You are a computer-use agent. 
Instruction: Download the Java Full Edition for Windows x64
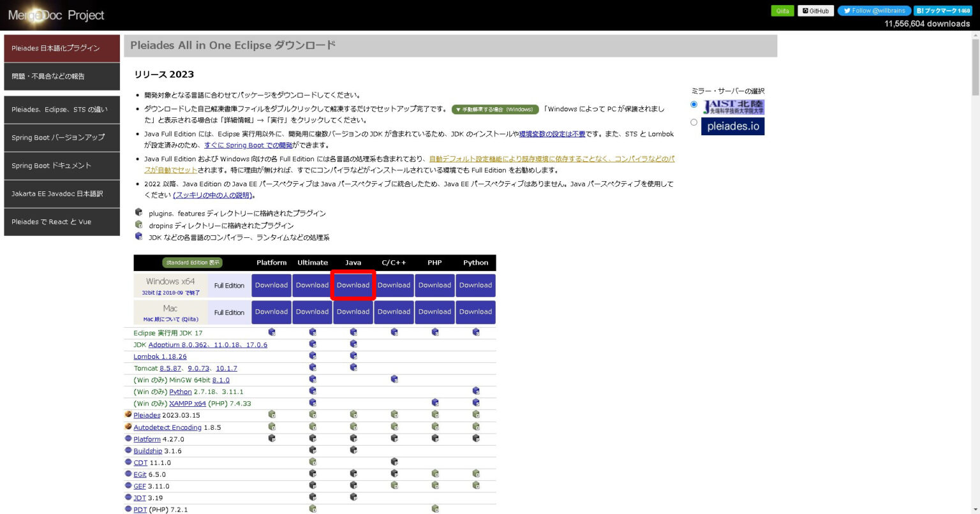click(353, 285)
